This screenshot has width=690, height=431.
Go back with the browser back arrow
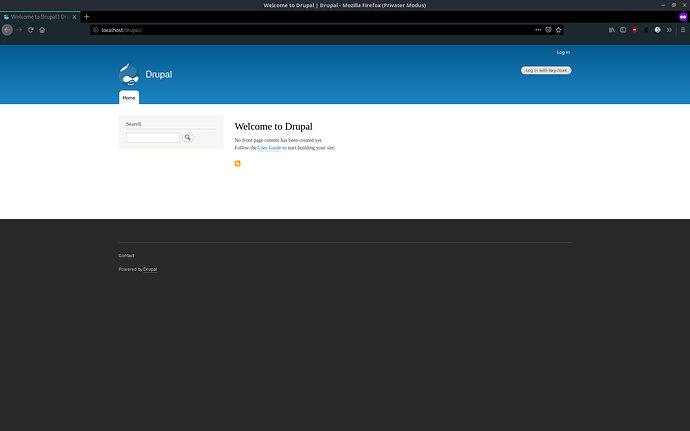point(7,30)
